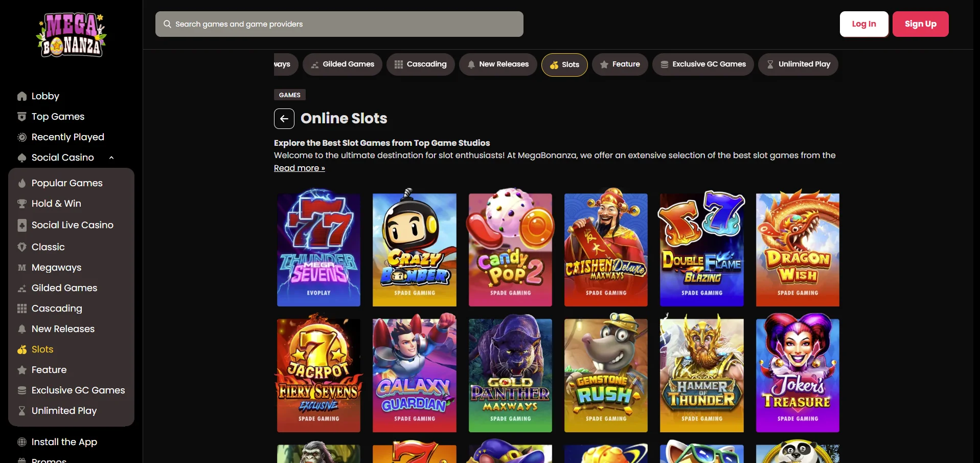The height and width of the screenshot is (463, 980).
Task: Open Megaways in the sidebar
Action: (56, 268)
